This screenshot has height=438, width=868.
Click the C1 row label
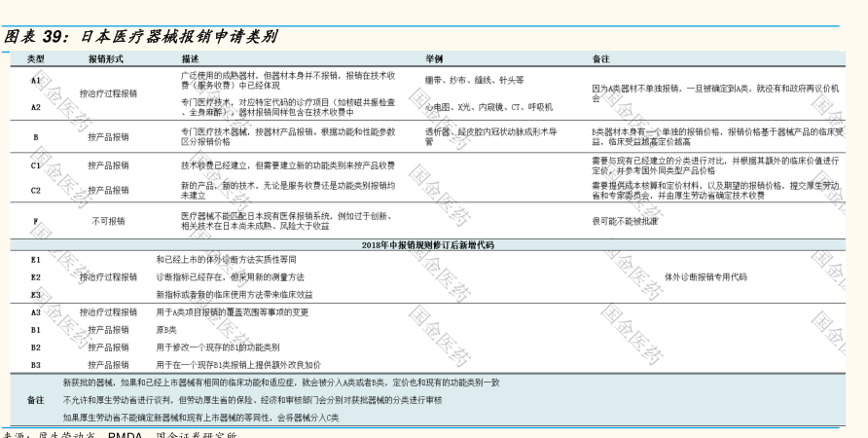pos(35,164)
